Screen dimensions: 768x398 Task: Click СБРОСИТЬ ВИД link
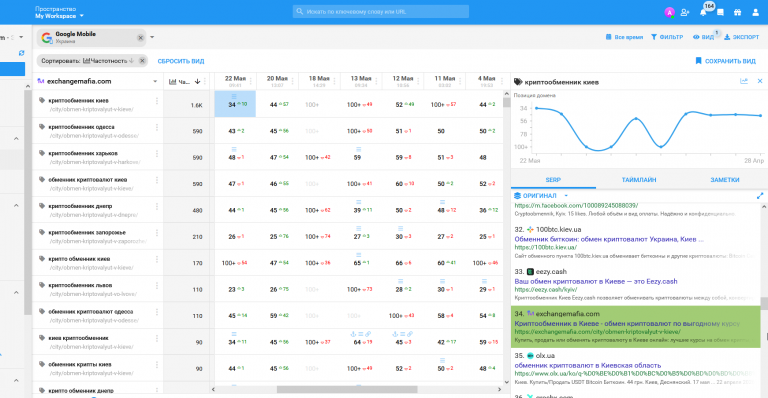click(181, 61)
